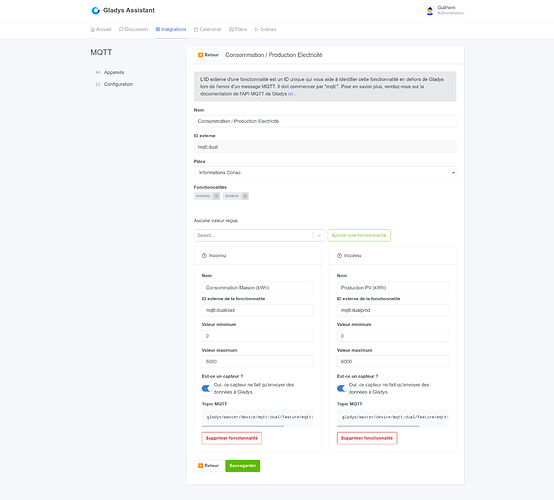Open the user avatar profile menu
The image size is (554, 500).
(x=430, y=11)
